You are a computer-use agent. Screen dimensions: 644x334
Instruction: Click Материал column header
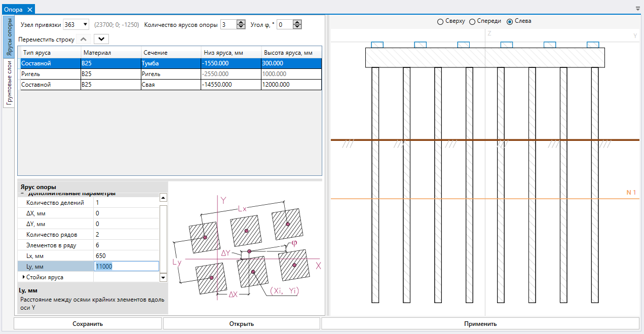pos(110,53)
